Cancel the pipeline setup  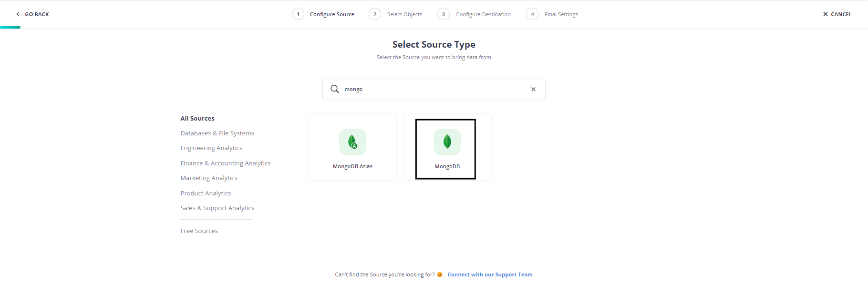(x=837, y=14)
